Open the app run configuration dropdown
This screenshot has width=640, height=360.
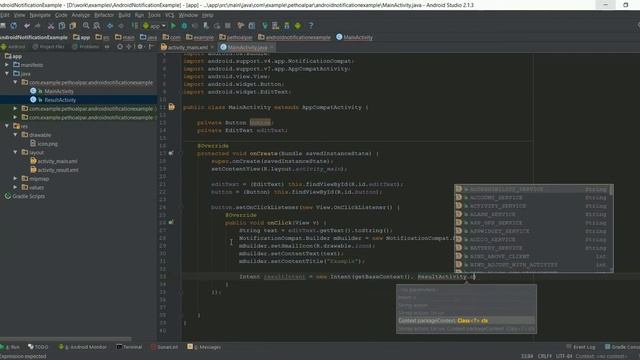point(154,26)
